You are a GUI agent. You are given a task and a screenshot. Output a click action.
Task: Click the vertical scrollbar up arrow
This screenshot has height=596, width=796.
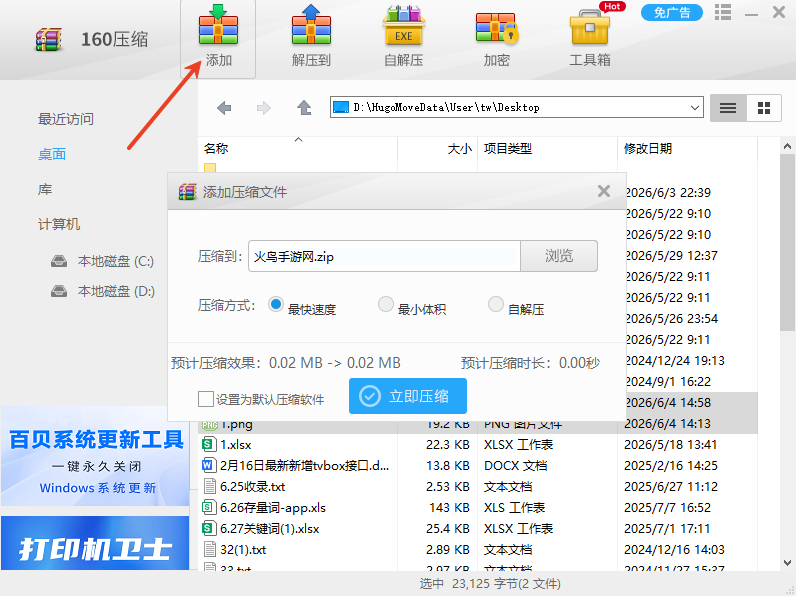coord(787,146)
